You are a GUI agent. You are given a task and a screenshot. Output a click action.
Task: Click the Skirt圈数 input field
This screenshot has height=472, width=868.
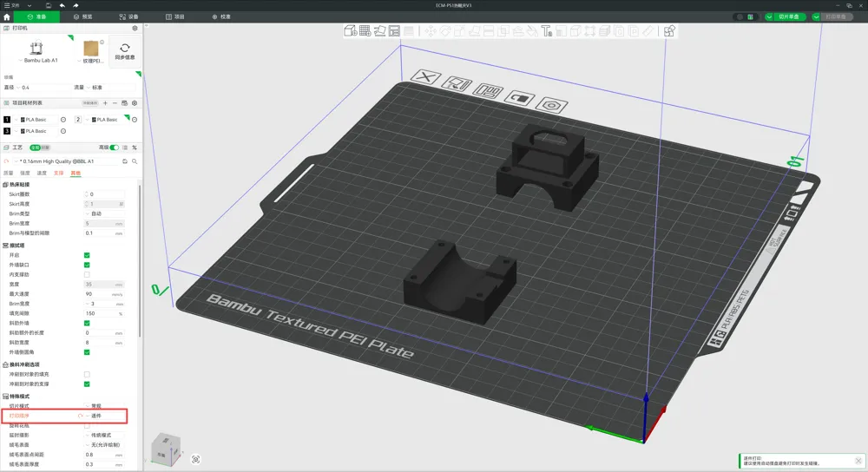(x=104, y=194)
